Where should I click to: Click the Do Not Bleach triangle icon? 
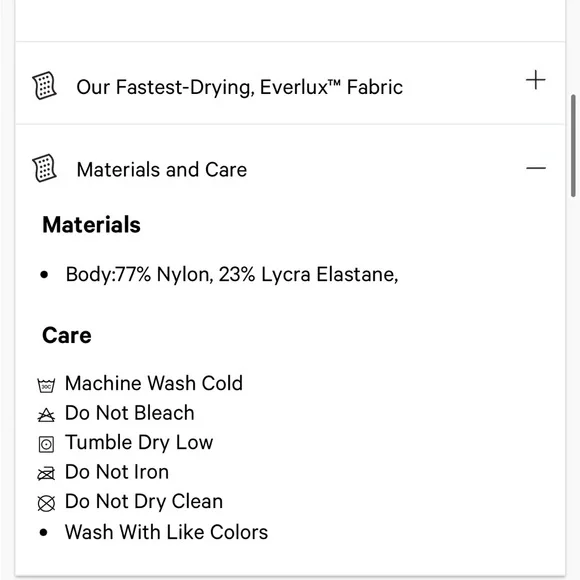(x=46, y=415)
